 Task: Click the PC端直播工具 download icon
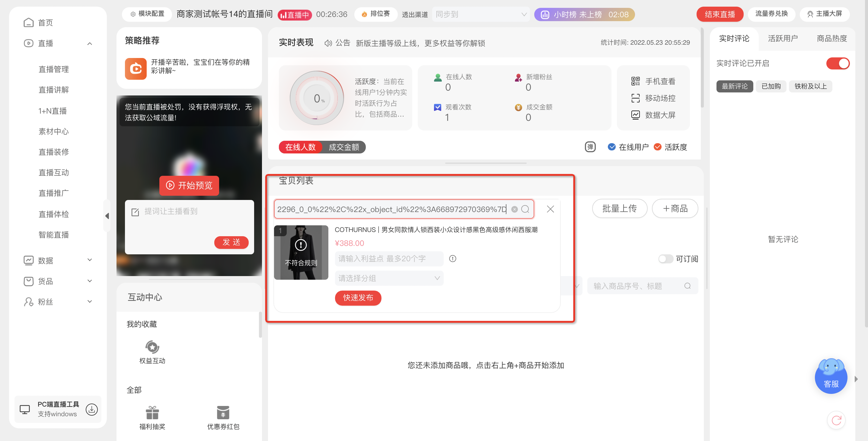(x=92, y=409)
